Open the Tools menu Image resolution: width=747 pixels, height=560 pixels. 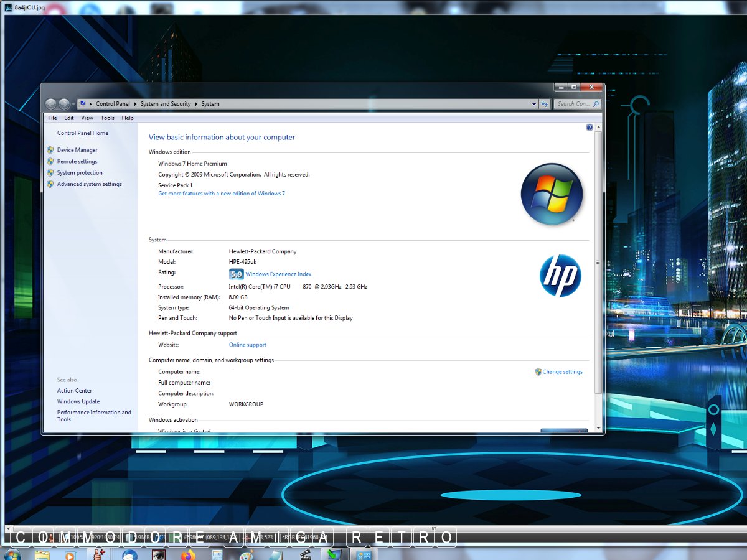(x=108, y=118)
